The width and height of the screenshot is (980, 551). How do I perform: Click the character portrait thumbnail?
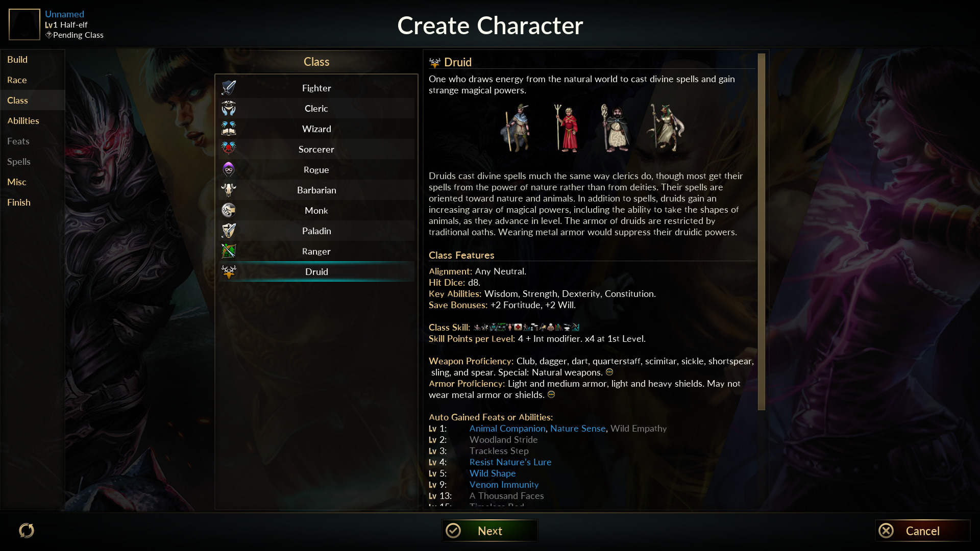pyautogui.click(x=24, y=24)
